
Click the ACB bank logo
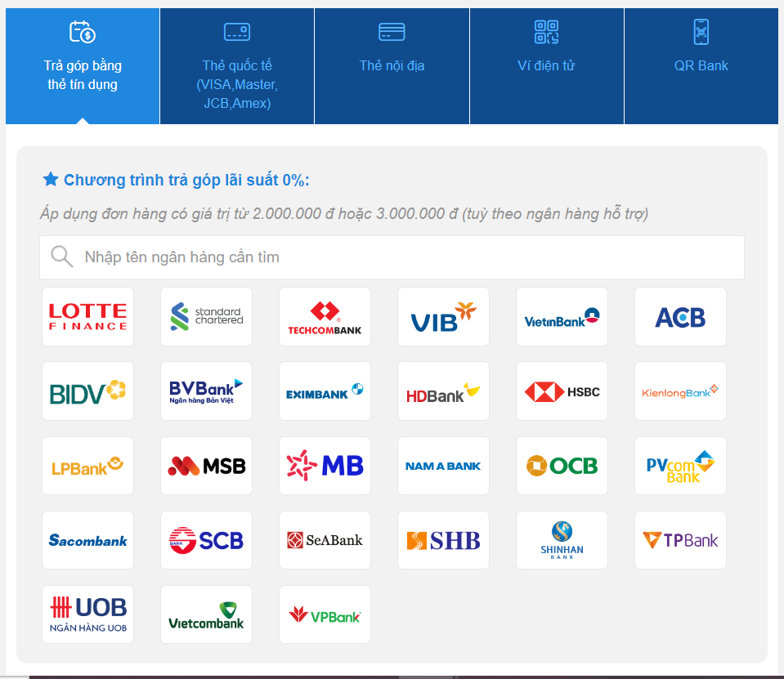point(680,317)
